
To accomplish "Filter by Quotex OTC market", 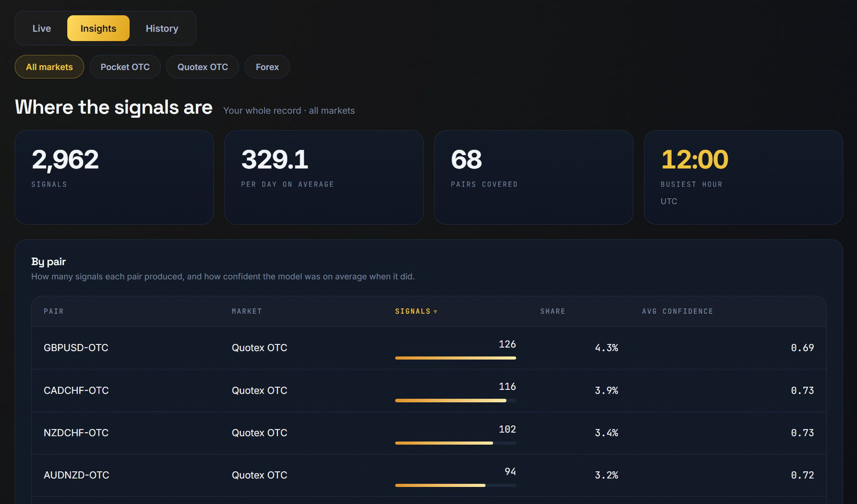I will pos(202,67).
